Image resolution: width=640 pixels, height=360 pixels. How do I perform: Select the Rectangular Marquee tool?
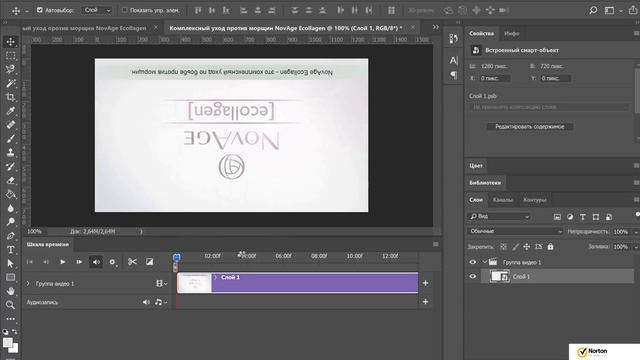[11, 56]
